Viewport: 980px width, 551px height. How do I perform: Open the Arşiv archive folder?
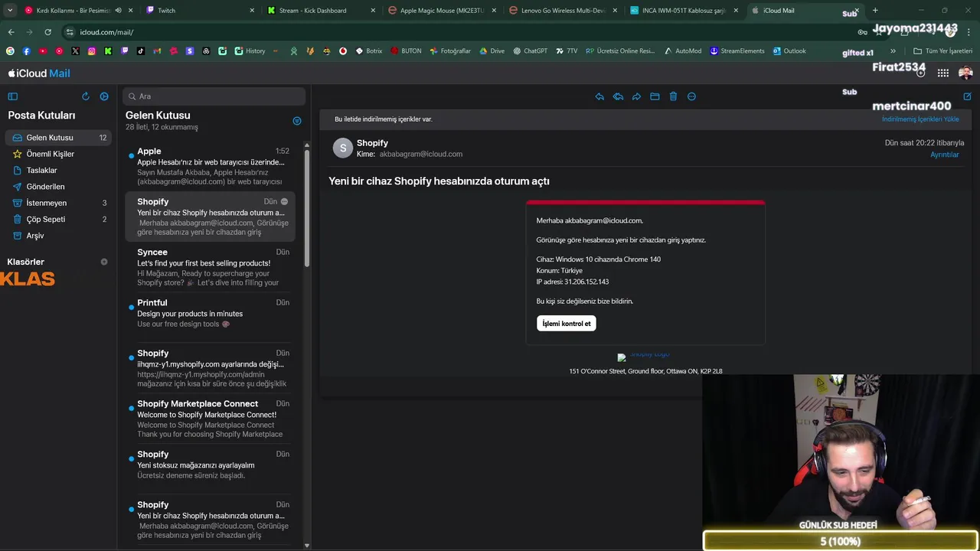[58, 236]
